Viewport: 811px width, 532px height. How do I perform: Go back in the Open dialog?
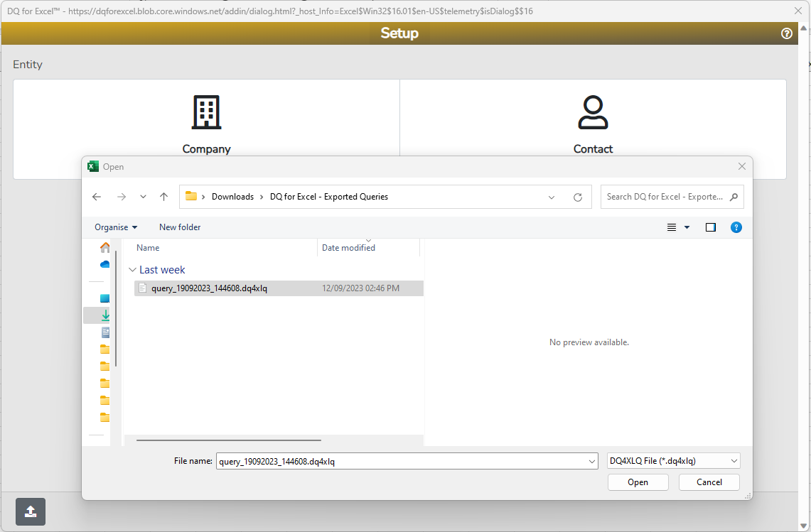point(97,197)
